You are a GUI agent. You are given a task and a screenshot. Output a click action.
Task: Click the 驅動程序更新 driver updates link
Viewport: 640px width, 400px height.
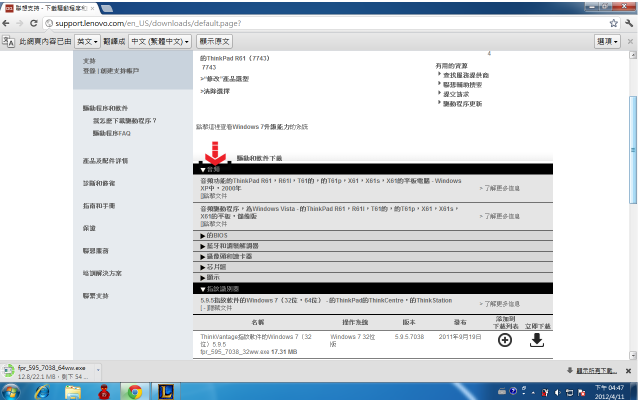point(462,104)
